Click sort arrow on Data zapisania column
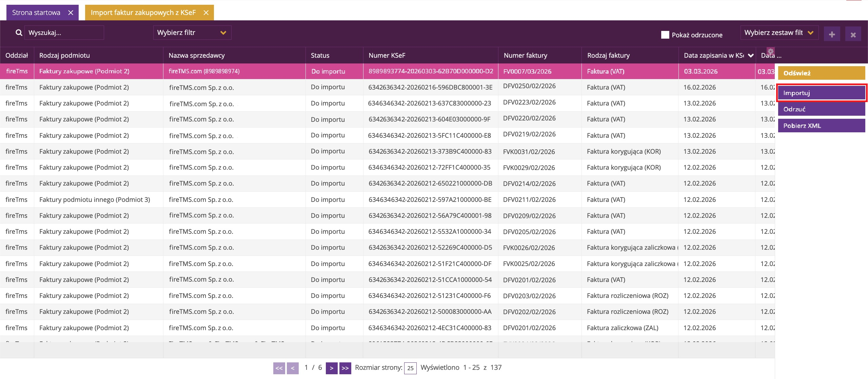The width and height of the screenshot is (868, 379). [751, 56]
